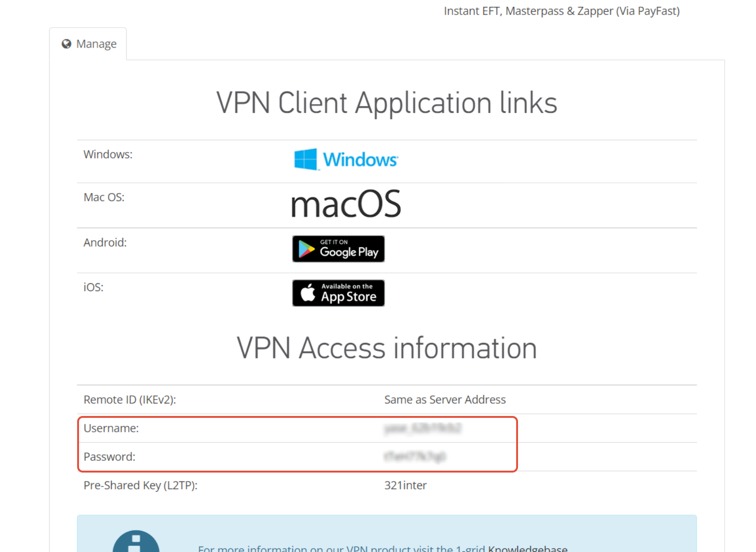756x552 pixels.
Task: Open the Manage tab
Action: (88, 44)
